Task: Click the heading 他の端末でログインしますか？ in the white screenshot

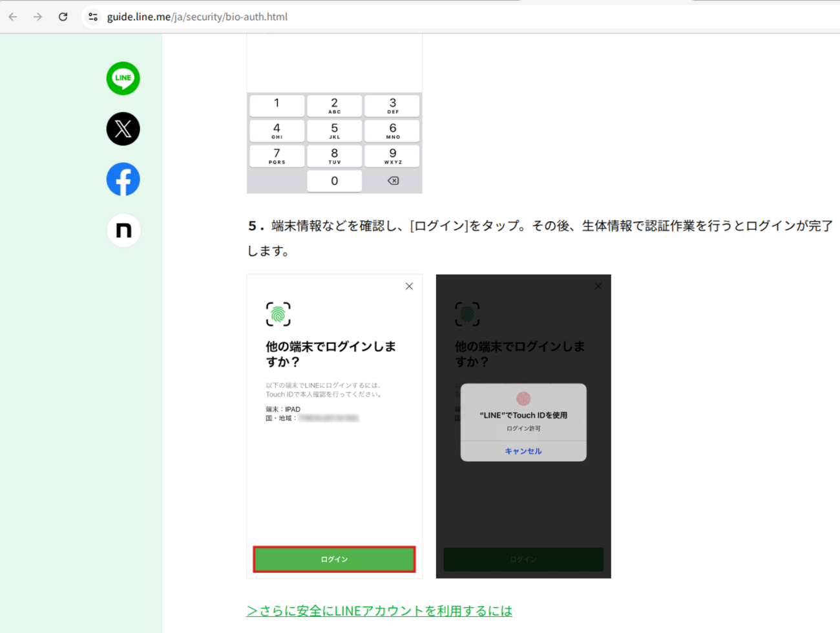Action: pos(331,354)
